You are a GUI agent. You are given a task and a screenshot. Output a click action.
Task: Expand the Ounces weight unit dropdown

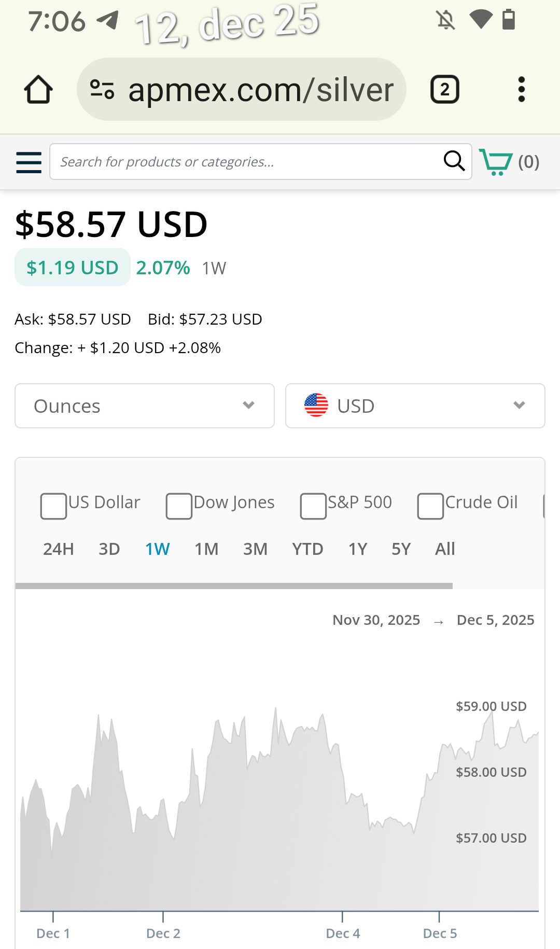tap(145, 406)
